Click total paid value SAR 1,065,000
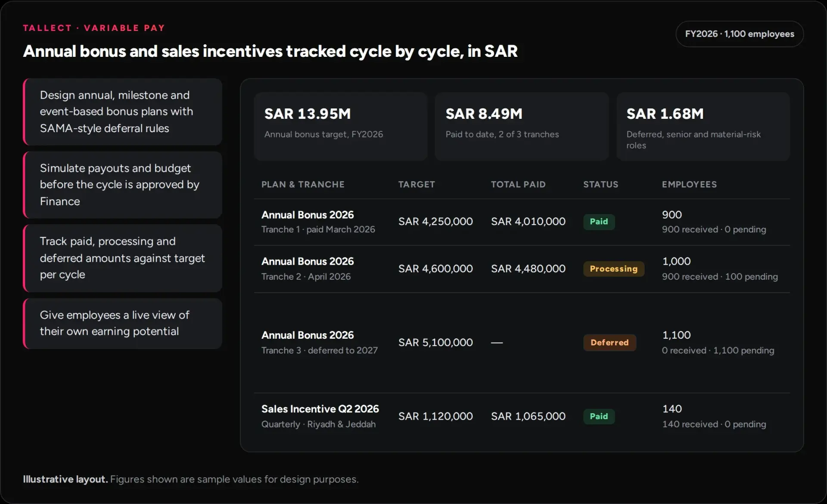The image size is (827, 504). click(528, 416)
